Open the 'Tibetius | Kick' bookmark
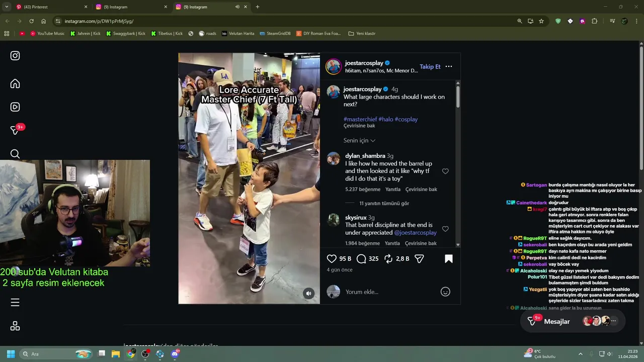 (167, 34)
